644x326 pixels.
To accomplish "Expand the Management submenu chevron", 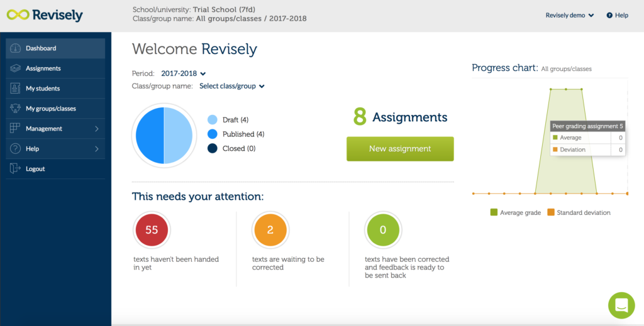I will pos(97,129).
